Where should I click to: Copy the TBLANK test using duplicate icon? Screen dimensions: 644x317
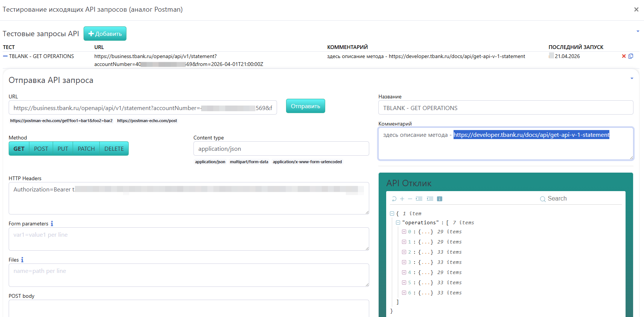point(631,56)
